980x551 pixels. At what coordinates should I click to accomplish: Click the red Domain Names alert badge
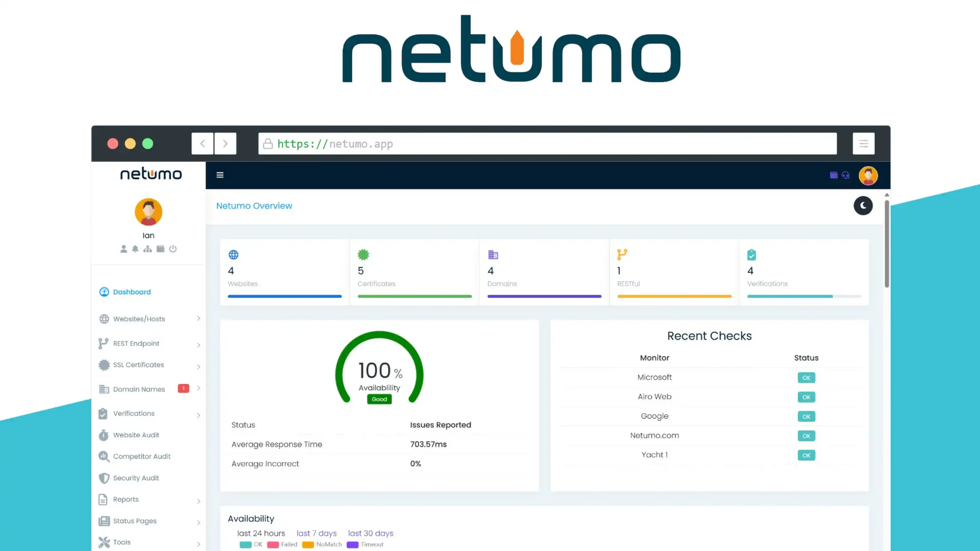[x=183, y=388]
